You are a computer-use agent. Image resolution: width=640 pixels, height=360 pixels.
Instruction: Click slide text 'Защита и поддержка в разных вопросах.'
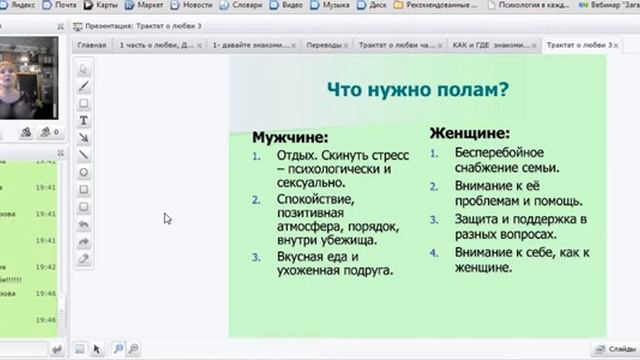[521, 227]
